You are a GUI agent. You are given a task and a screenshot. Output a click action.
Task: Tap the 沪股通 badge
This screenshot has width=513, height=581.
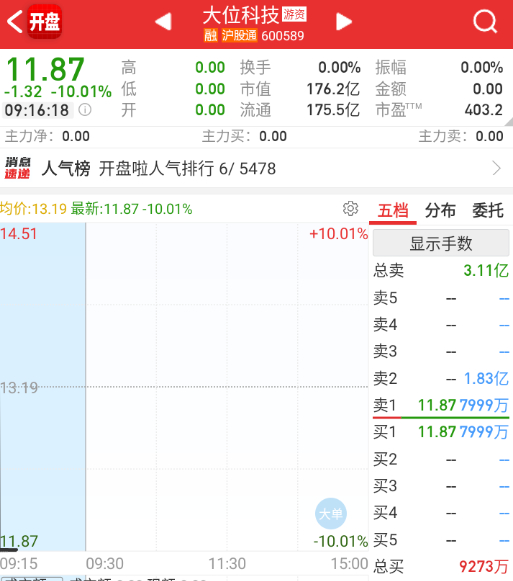click(239, 36)
